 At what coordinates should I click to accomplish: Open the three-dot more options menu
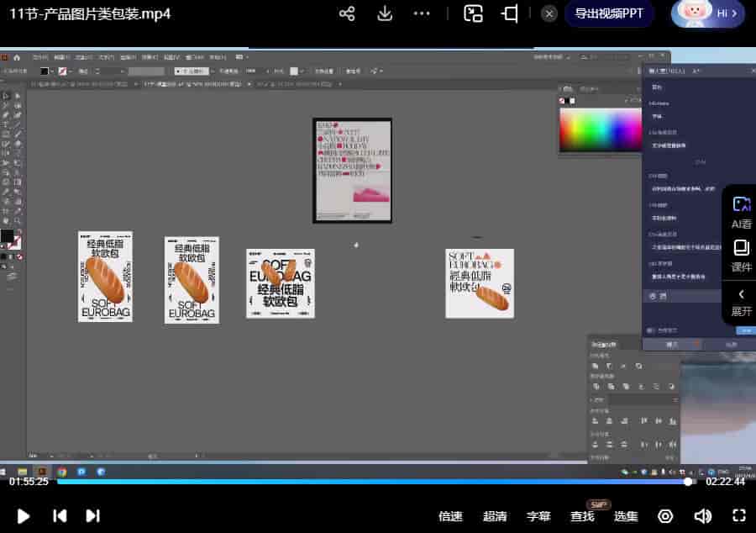click(423, 13)
